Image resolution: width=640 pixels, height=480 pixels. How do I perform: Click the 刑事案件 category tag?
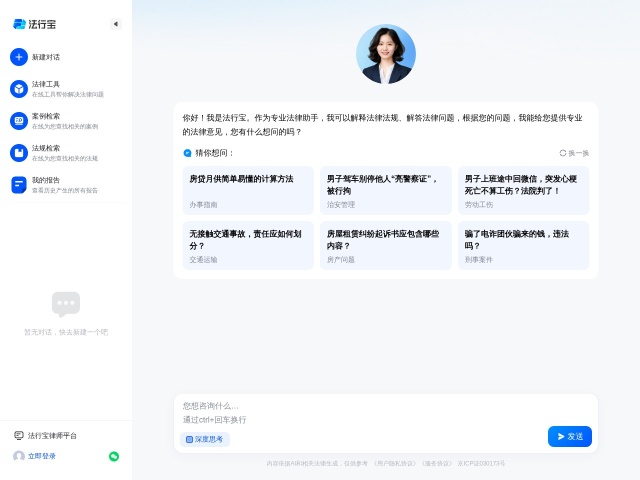pos(479,260)
